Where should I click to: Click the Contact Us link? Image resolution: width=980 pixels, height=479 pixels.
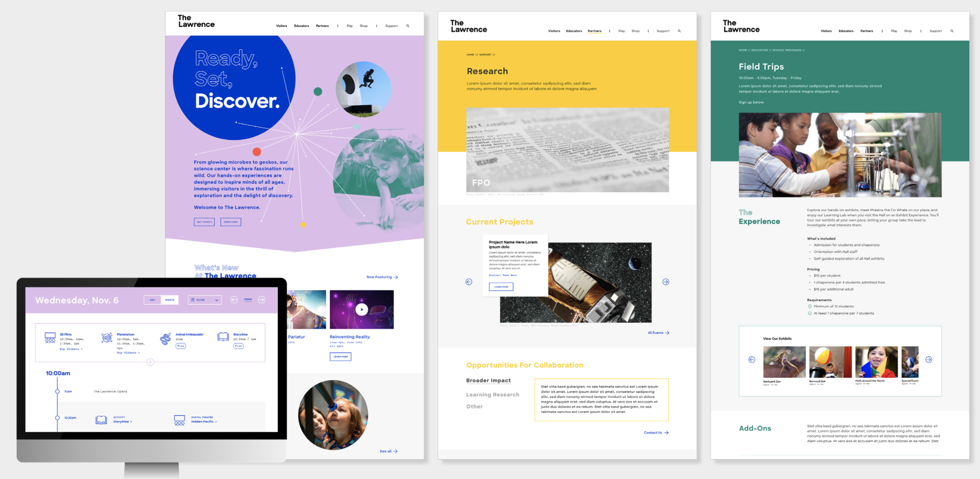tap(656, 433)
